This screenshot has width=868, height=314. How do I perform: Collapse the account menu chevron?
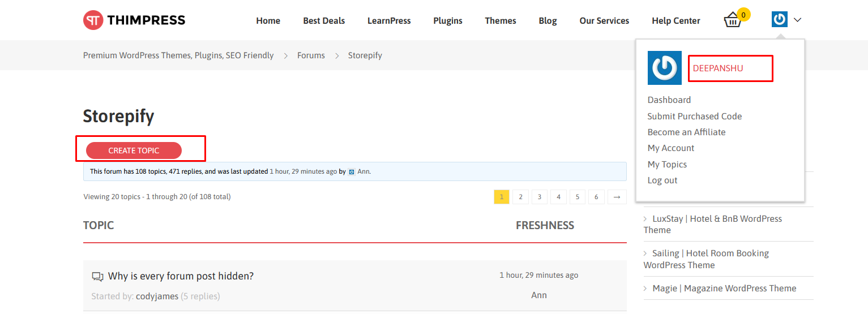tap(798, 20)
